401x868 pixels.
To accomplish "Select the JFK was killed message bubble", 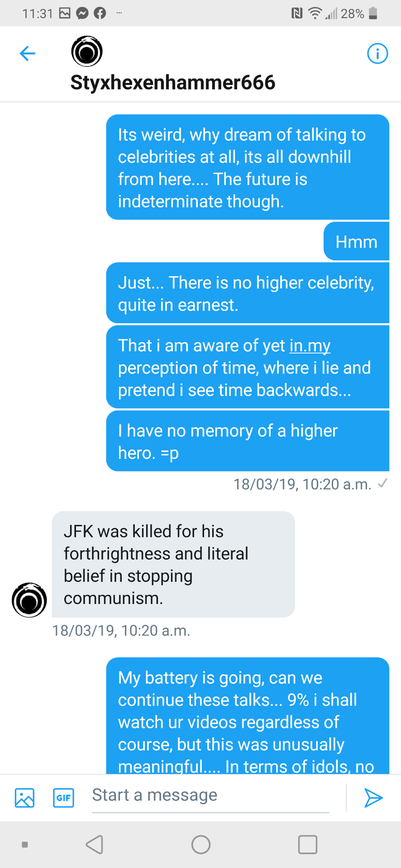I will tap(173, 564).
